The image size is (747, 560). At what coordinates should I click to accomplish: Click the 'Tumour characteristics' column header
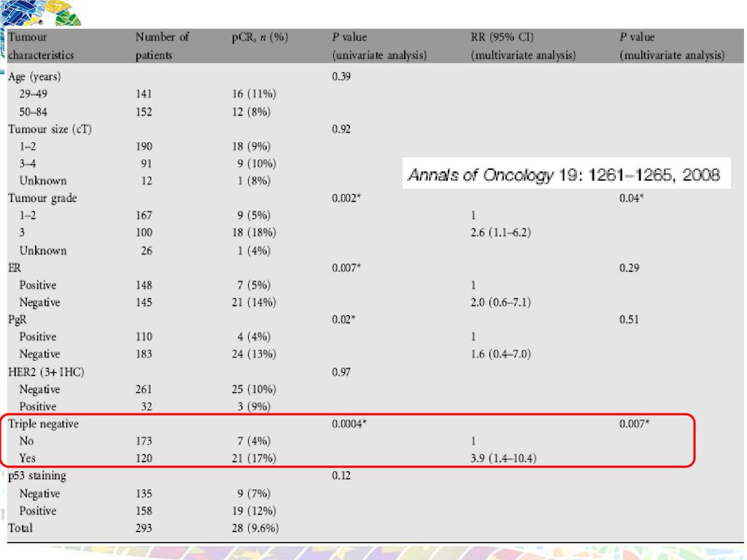coord(41,46)
